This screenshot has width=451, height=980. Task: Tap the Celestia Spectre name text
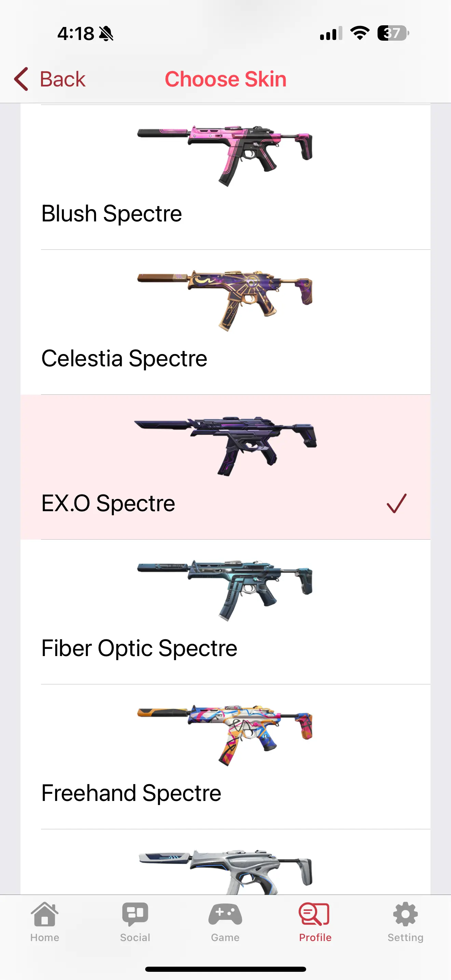[x=124, y=358]
